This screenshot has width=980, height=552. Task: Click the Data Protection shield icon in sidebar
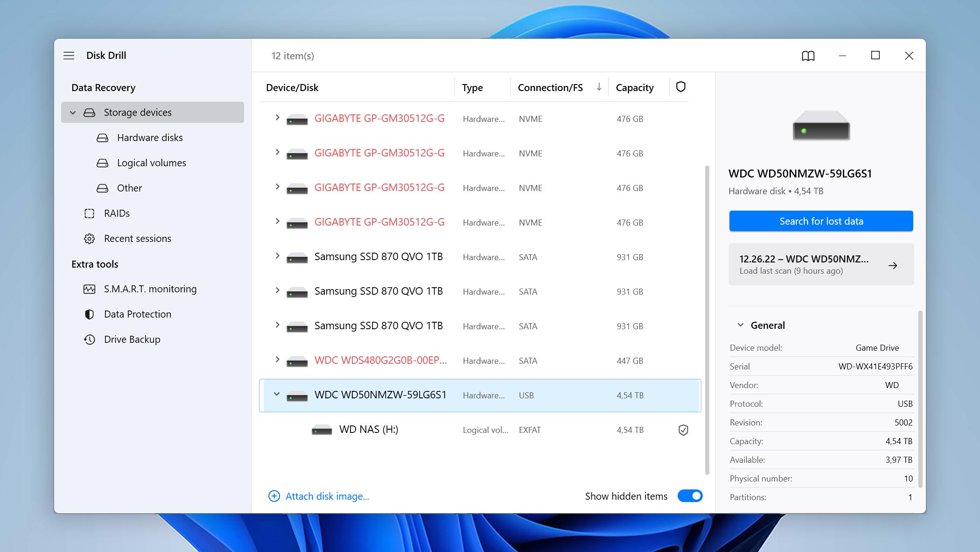click(x=89, y=314)
